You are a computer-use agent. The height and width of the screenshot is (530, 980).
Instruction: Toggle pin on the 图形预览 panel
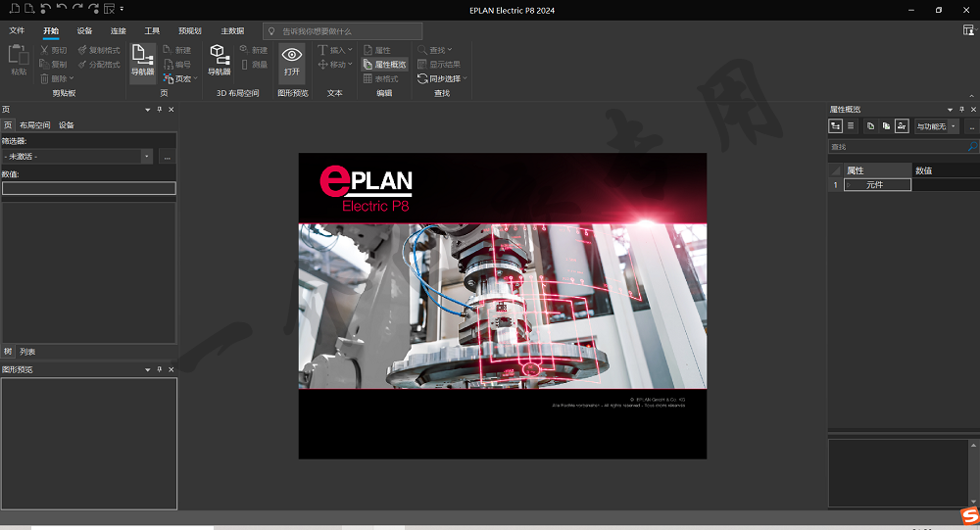pos(159,369)
